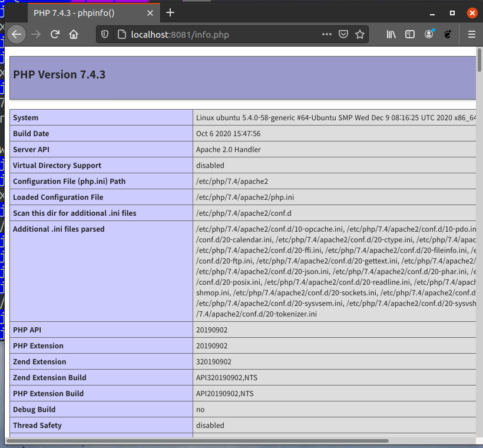Show site information page icon
The height and width of the screenshot is (448, 483).
(122, 35)
